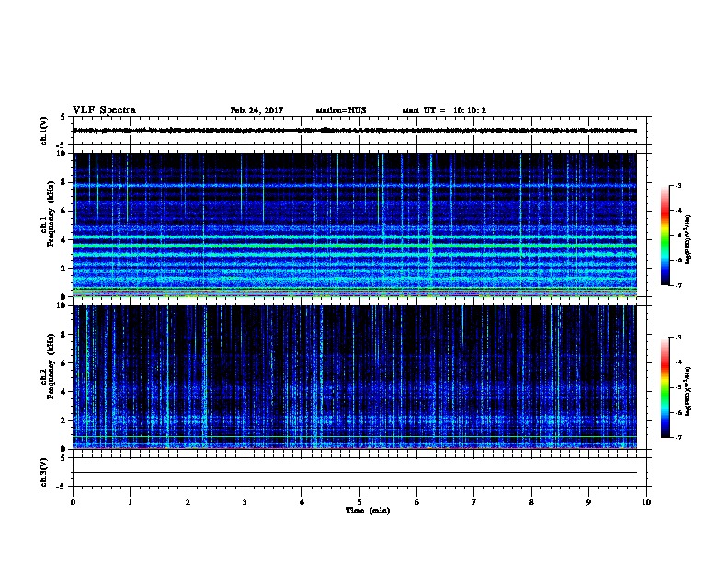The image size is (728, 563).
Task: Click the time axis tick label "9"
Action: click(588, 502)
